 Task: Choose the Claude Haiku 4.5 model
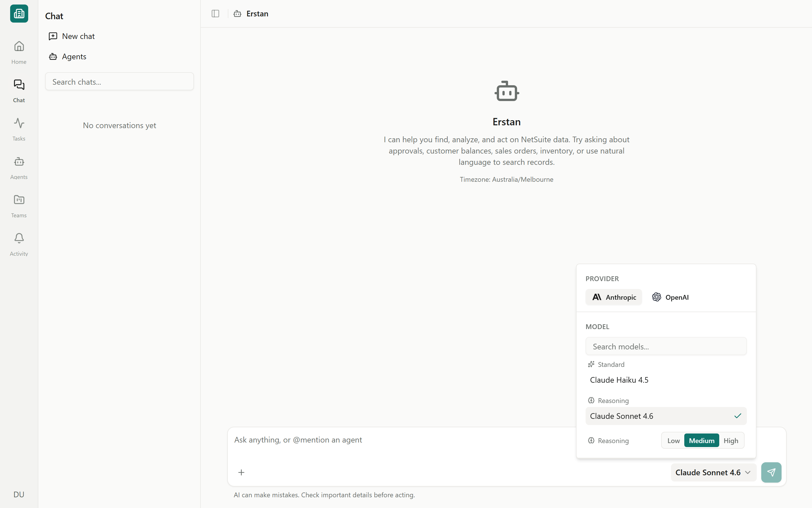[666, 380]
